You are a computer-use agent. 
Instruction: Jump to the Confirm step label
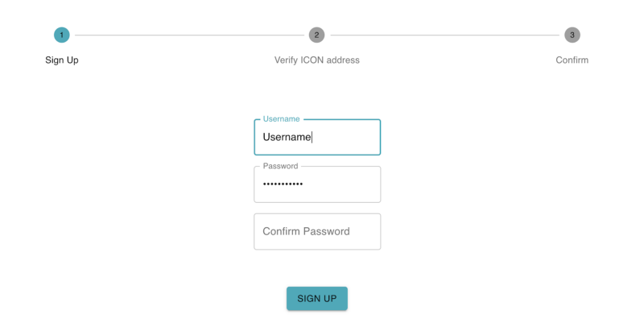pos(572,60)
